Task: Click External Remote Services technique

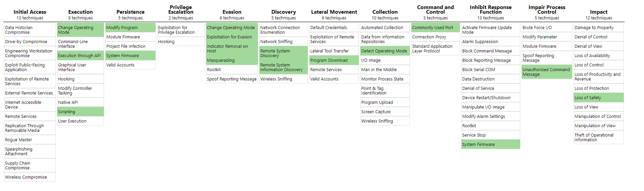Action: [x=30, y=93]
